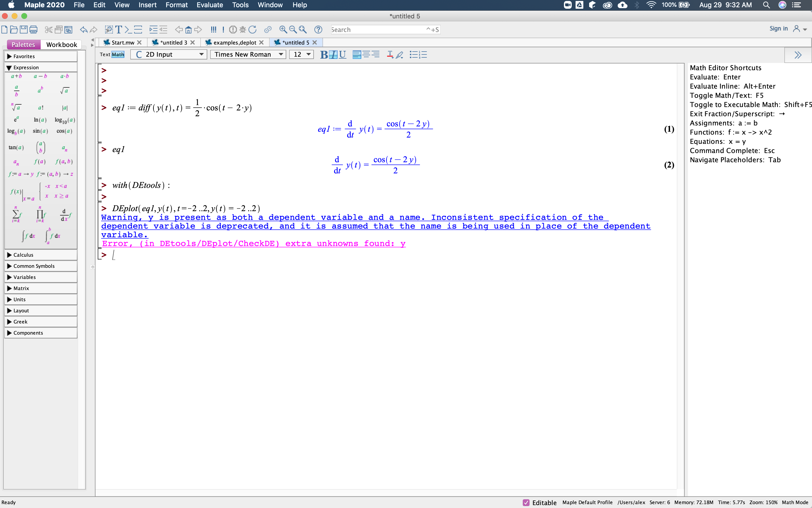Insert the cos(a) expression template
Screen dimensions: 812x508
click(64, 131)
